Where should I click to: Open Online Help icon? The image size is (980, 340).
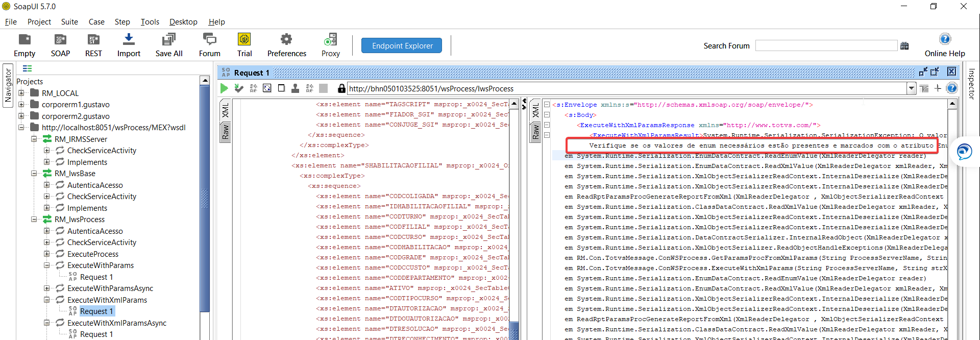pos(945,45)
